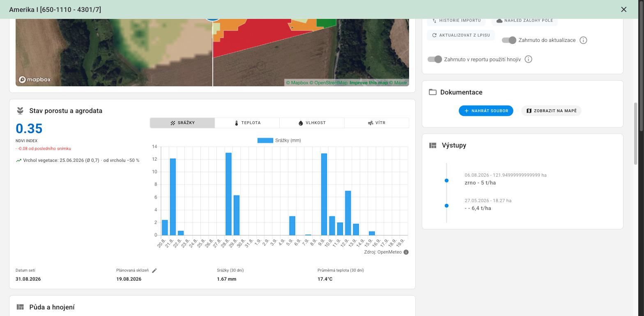Click Náhled zálohy pole button
Image resolution: width=644 pixels, height=316 pixels.
[x=524, y=21]
